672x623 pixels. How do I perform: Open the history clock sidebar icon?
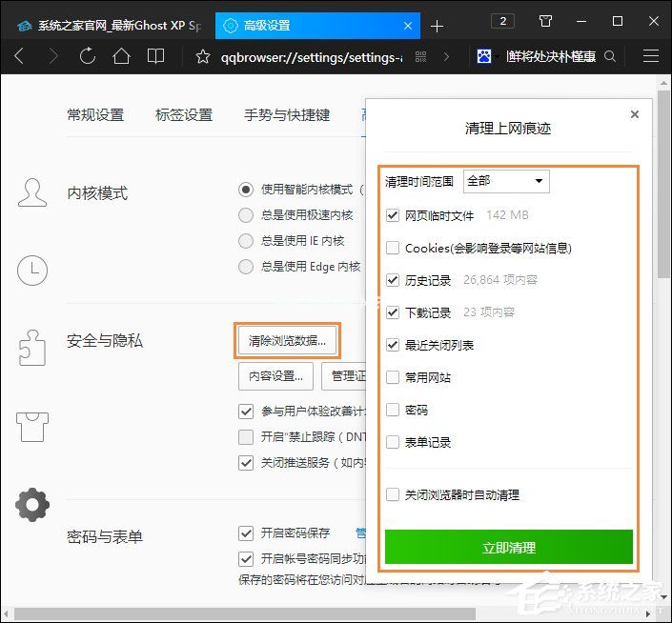coord(32,271)
